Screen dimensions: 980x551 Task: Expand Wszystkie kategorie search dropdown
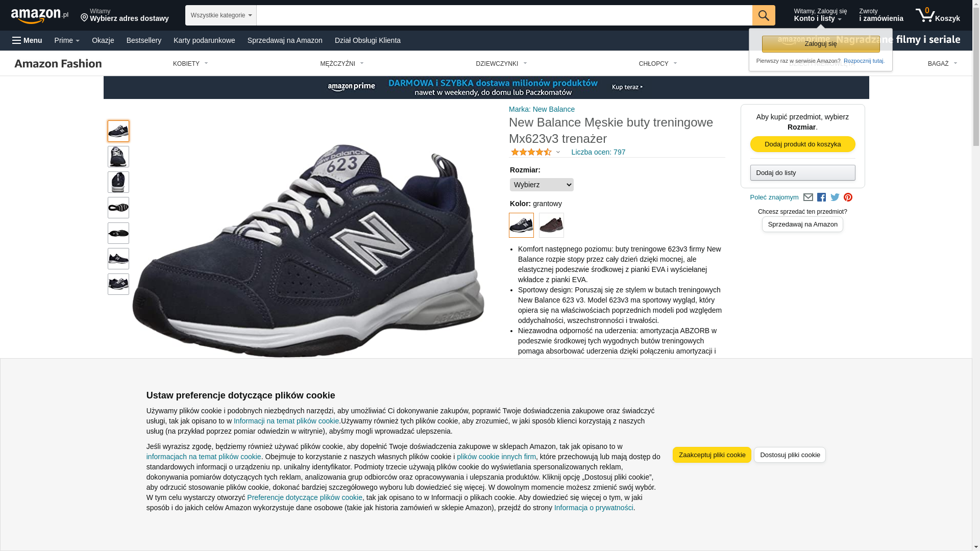point(221,15)
